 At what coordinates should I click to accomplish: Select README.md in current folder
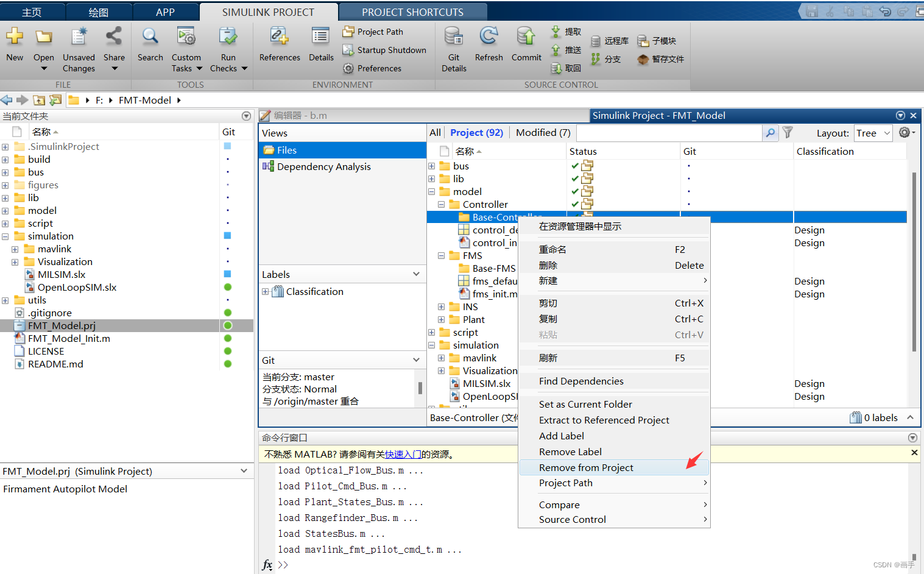point(55,364)
